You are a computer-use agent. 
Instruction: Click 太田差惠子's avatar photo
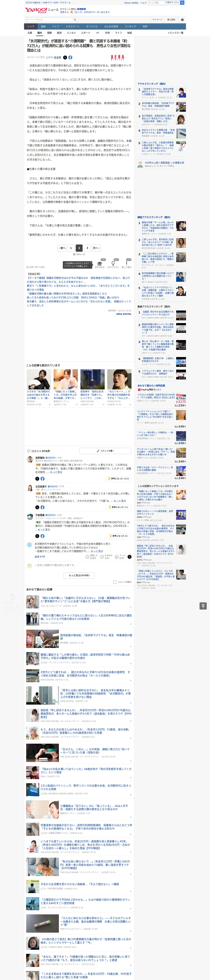pos(30,488)
